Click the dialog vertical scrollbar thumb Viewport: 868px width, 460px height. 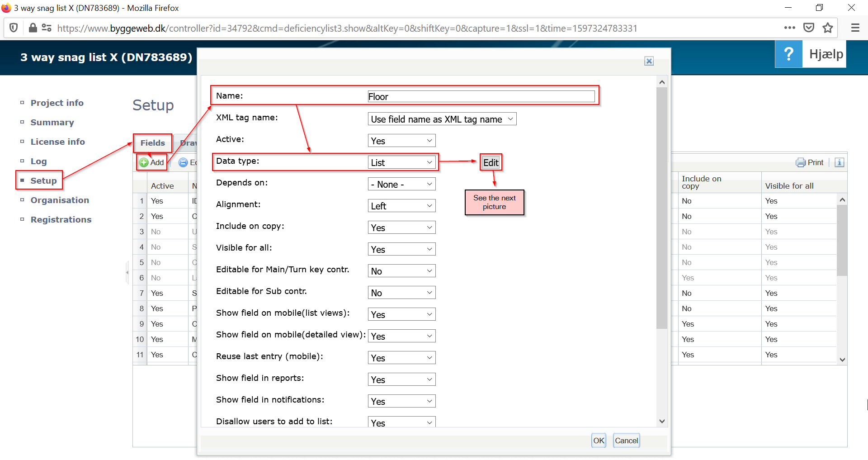click(x=662, y=208)
